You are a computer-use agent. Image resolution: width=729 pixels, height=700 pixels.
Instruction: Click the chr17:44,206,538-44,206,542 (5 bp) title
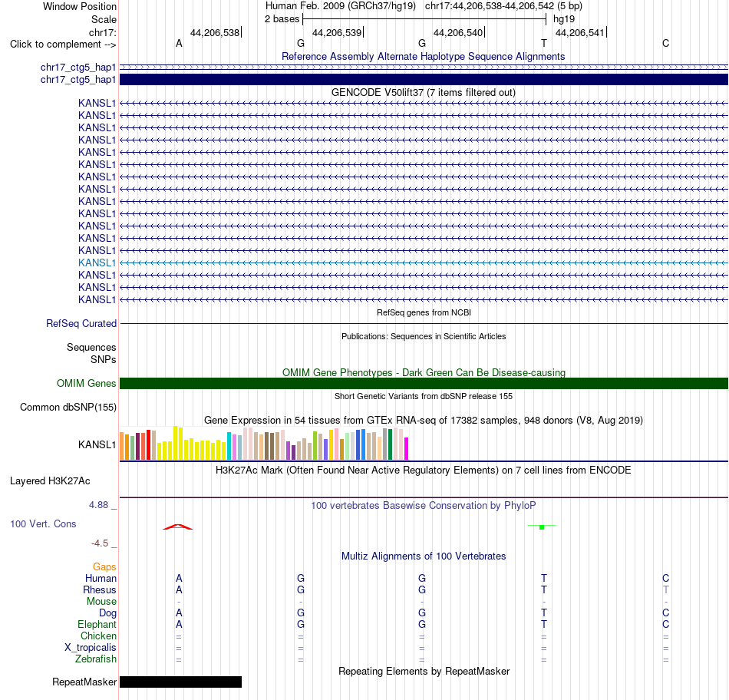[503, 6]
